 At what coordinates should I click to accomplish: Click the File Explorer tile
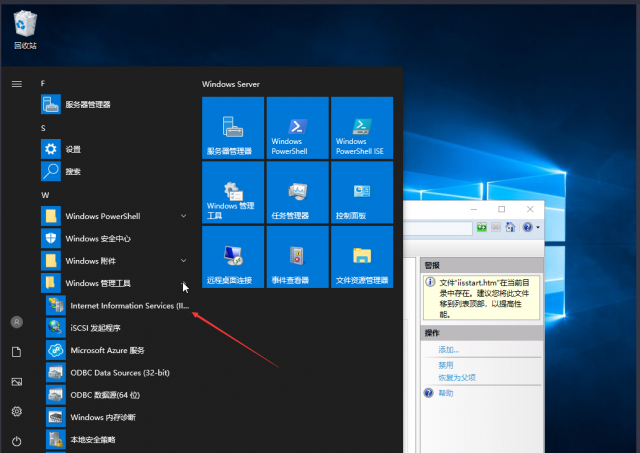[x=362, y=257]
